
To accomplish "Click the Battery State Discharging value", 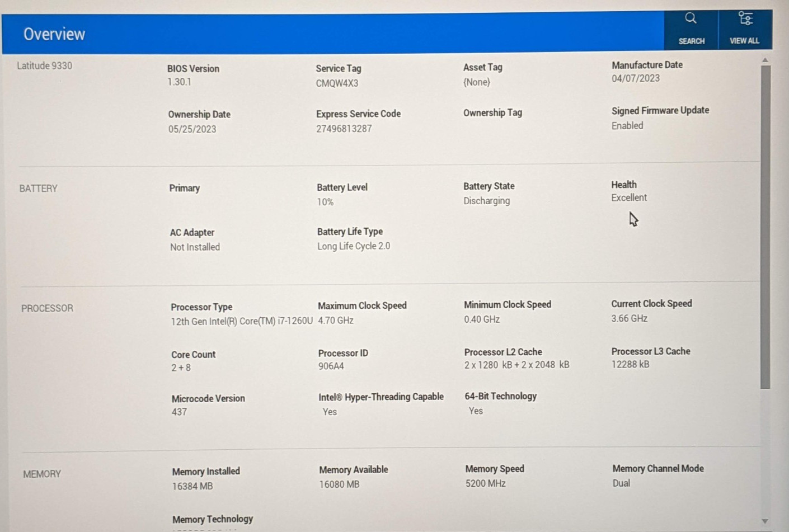I will tap(486, 201).
